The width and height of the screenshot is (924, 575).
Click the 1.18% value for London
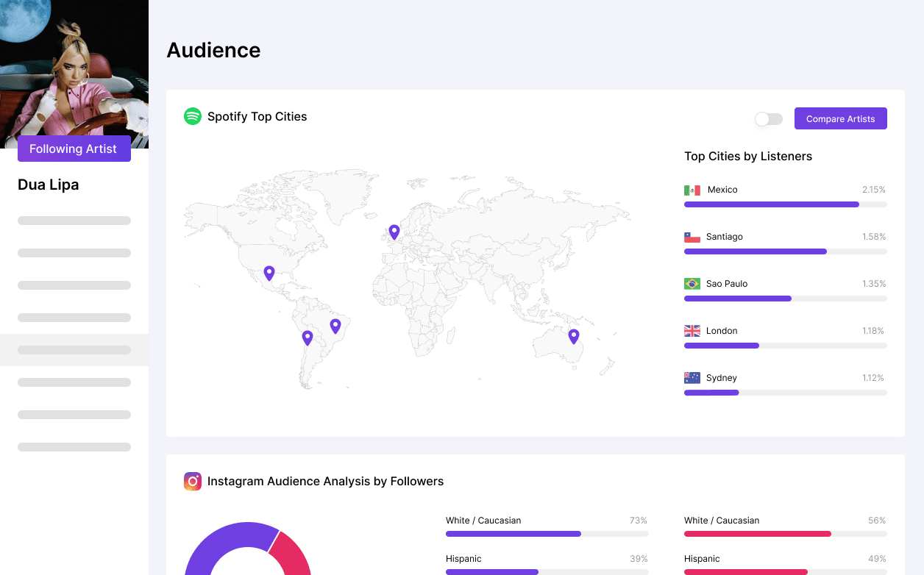click(874, 331)
